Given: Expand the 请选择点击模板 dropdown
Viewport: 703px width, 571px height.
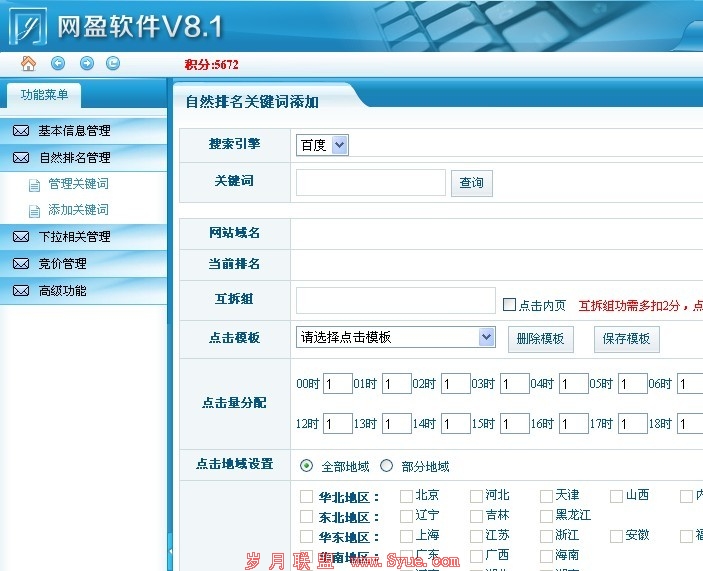Looking at the screenshot, I should coord(395,337).
